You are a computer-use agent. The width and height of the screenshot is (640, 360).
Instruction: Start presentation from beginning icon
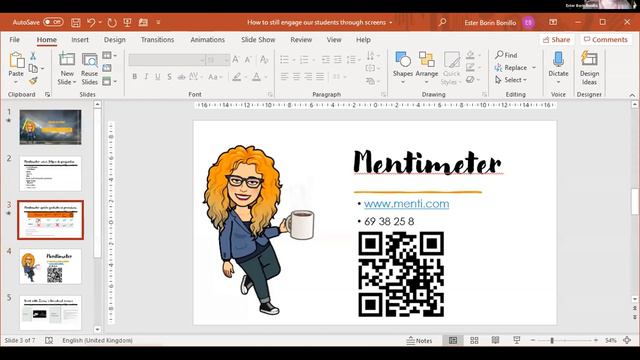[127, 22]
